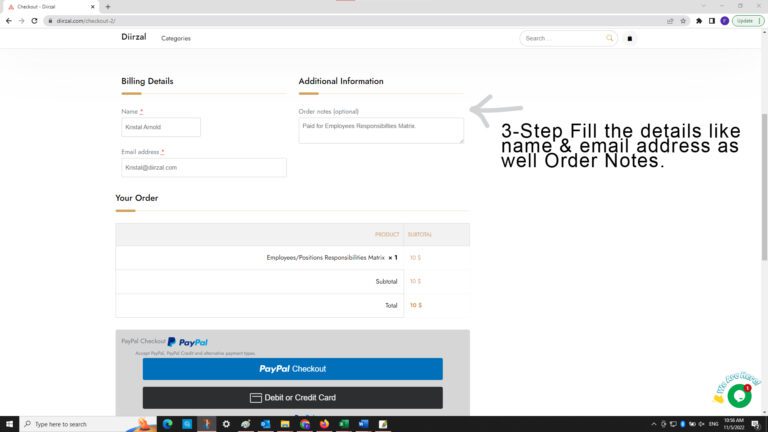Open the Categories menu
The height and width of the screenshot is (432, 768).
[176, 38]
